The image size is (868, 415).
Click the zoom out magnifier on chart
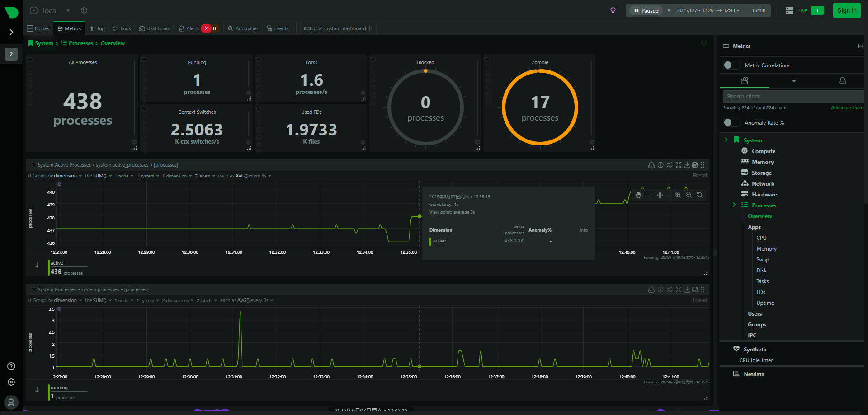click(689, 195)
